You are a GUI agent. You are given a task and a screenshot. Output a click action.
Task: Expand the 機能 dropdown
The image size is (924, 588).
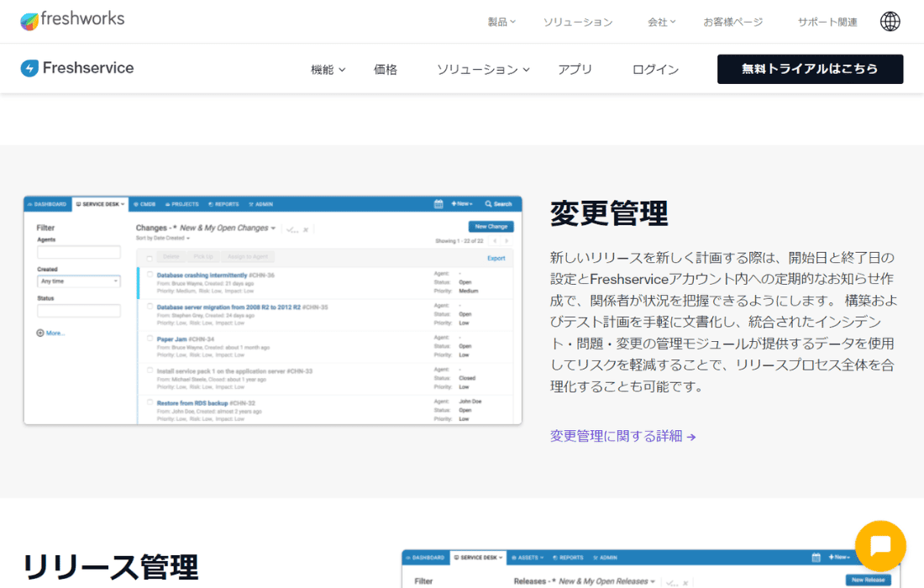pyautogui.click(x=328, y=70)
